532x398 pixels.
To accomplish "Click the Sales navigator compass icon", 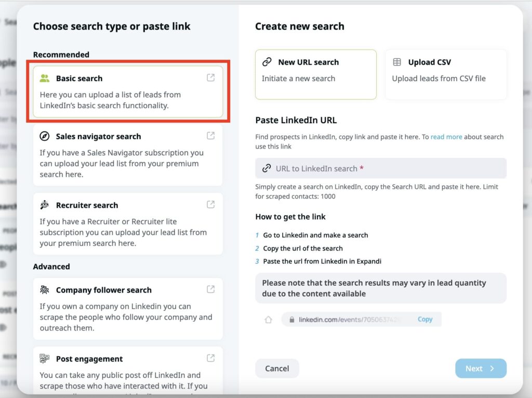I will [46, 137].
